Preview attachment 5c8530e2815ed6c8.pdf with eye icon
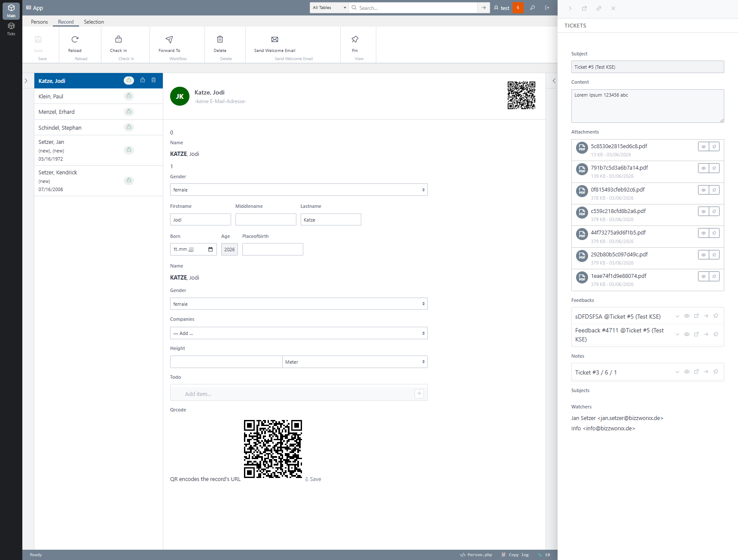The image size is (738, 560). pyautogui.click(x=703, y=147)
